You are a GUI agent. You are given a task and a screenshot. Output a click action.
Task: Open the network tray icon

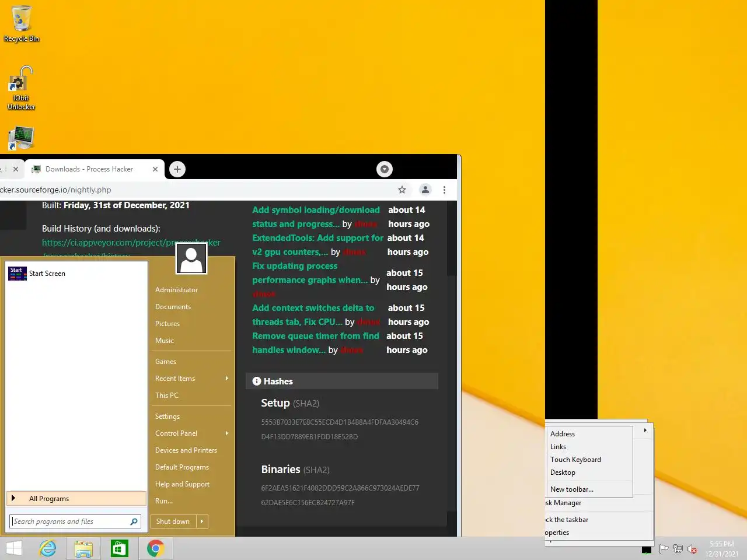pos(678,549)
